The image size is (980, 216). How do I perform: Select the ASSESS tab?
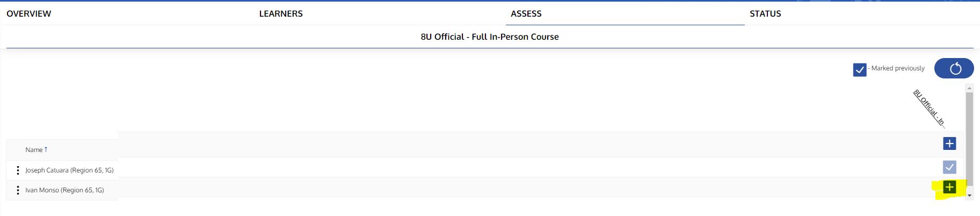526,14
